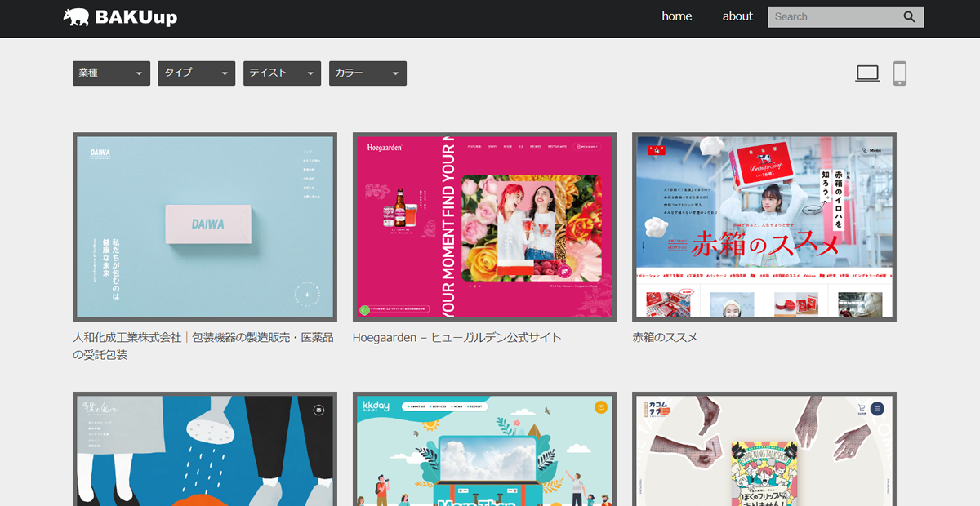
Task: Open the 赤箱のススメ thumbnail
Action: pos(764,227)
